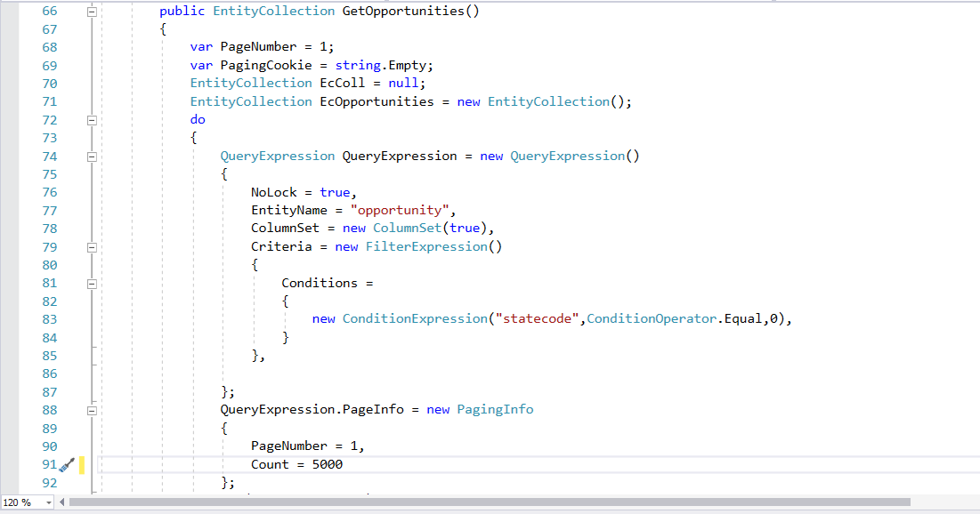The height and width of the screenshot is (514, 980).
Task: Select the NoLock identifier on line 76
Action: 272,192
